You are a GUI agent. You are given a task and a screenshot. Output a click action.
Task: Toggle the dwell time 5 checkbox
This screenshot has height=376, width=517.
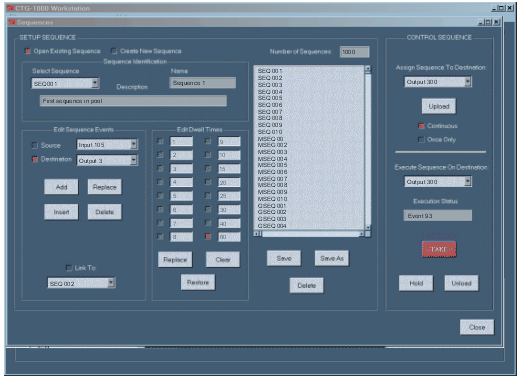[x=160, y=196]
